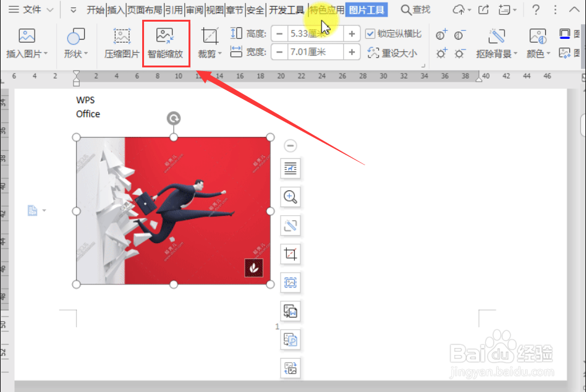Switch to the 页面布局 tab

(145, 10)
